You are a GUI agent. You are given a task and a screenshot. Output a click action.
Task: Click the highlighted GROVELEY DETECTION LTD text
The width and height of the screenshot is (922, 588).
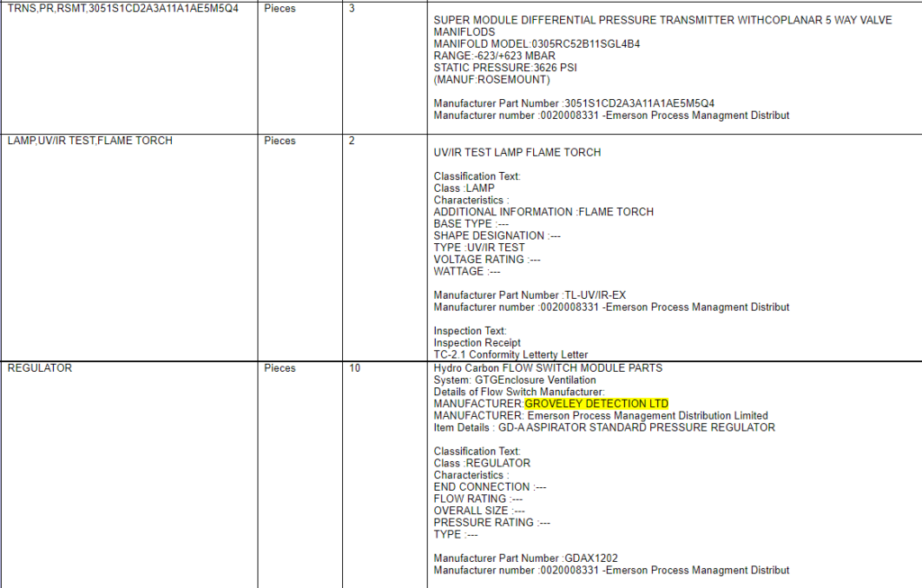[x=596, y=404]
